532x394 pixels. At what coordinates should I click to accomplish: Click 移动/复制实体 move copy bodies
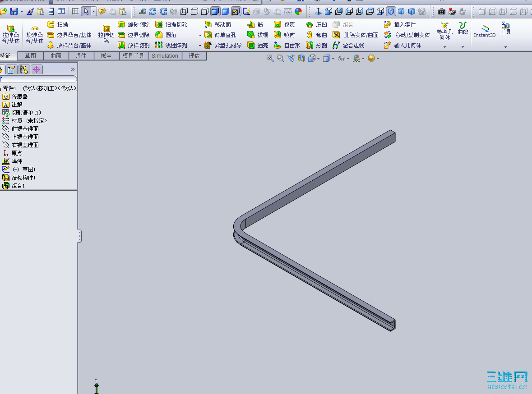(407, 35)
